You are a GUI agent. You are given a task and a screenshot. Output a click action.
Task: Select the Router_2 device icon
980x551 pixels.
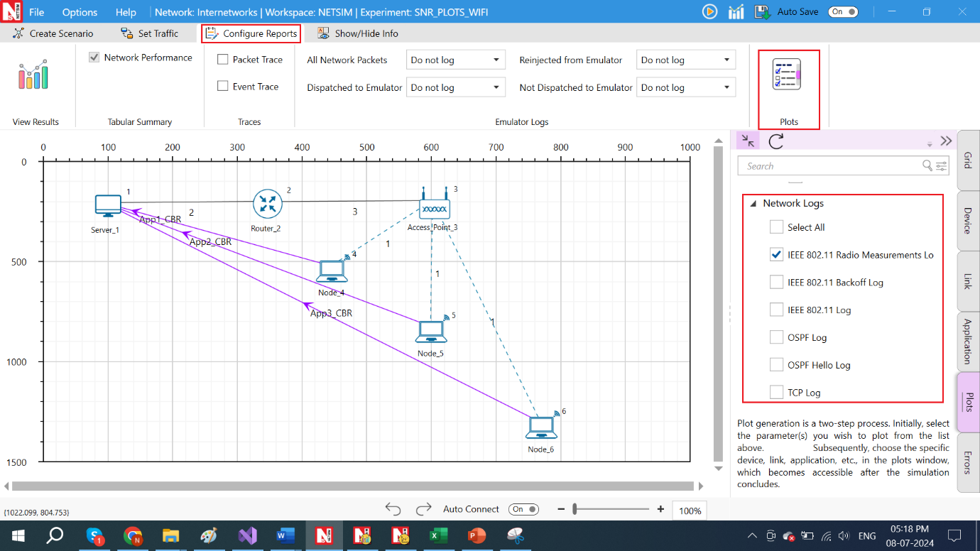point(267,204)
